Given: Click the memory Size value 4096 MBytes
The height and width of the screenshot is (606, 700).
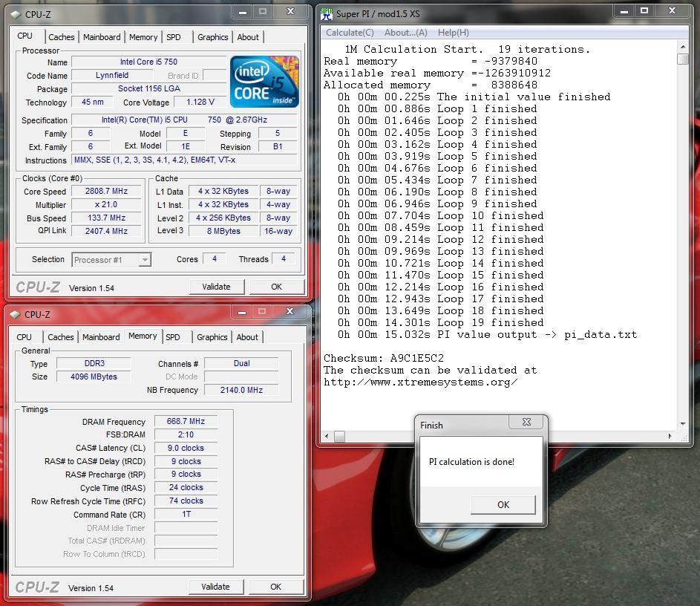Looking at the screenshot, I should coord(94,377).
